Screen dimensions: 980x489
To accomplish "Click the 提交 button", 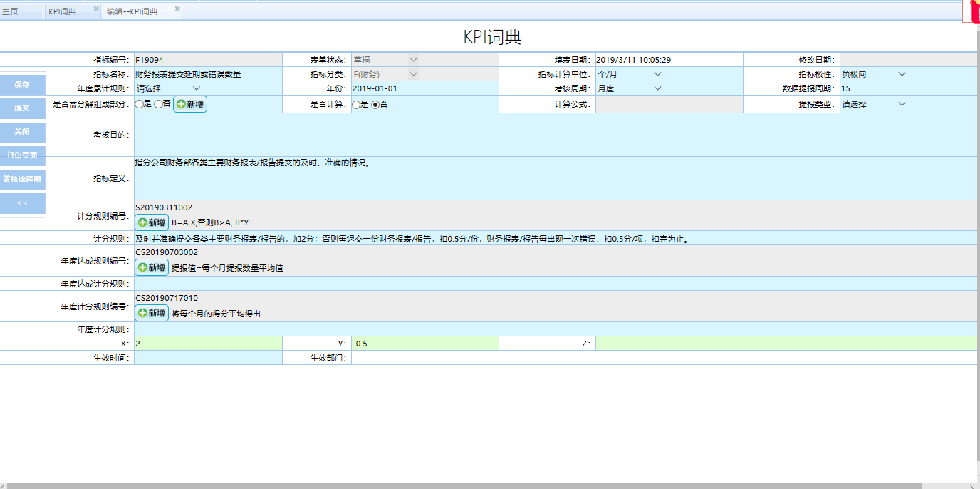I will (x=22, y=108).
